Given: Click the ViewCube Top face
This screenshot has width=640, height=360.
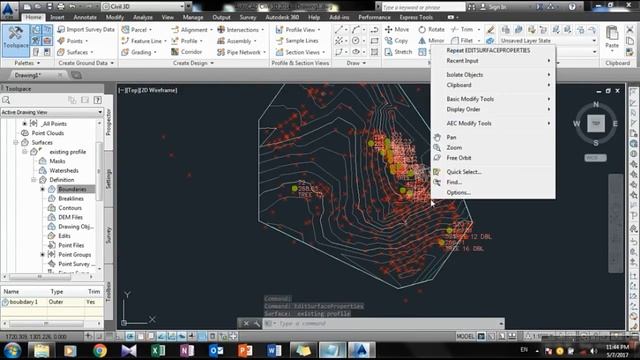Looking at the screenshot, I should (x=596, y=123).
